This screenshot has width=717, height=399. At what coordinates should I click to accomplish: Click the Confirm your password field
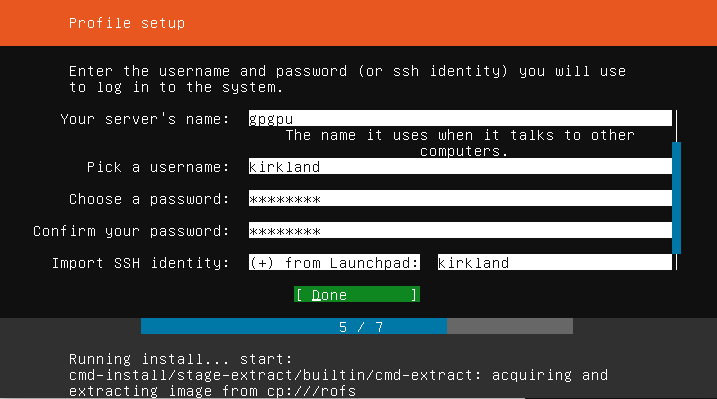coord(460,230)
